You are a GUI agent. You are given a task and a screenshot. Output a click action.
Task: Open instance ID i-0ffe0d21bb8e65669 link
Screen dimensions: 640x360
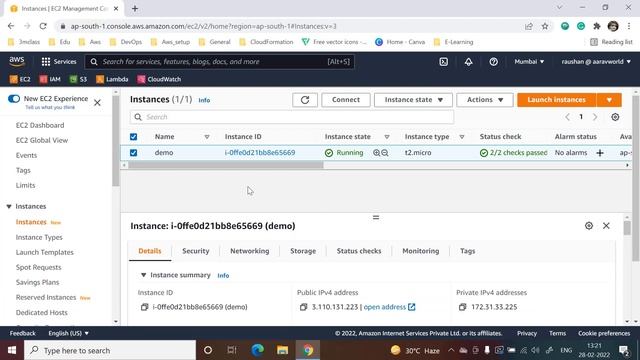tap(260, 153)
